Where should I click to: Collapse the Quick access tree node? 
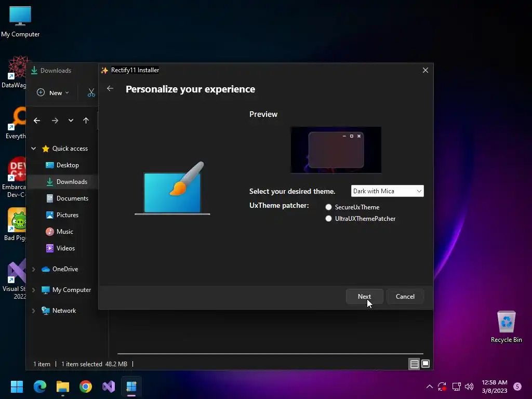click(34, 148)
